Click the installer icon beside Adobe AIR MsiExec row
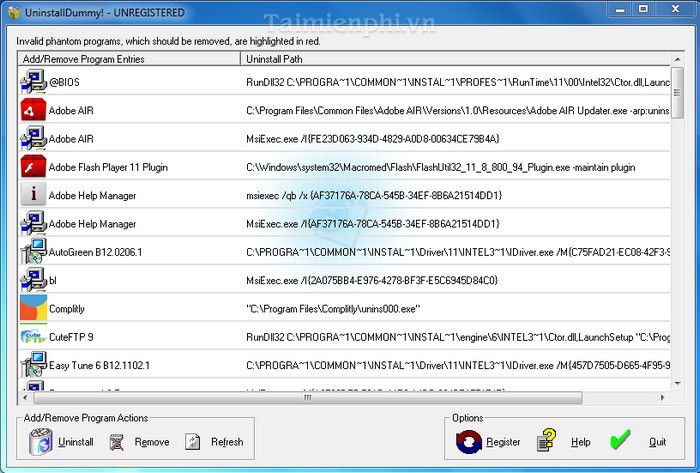 point(33,138)
